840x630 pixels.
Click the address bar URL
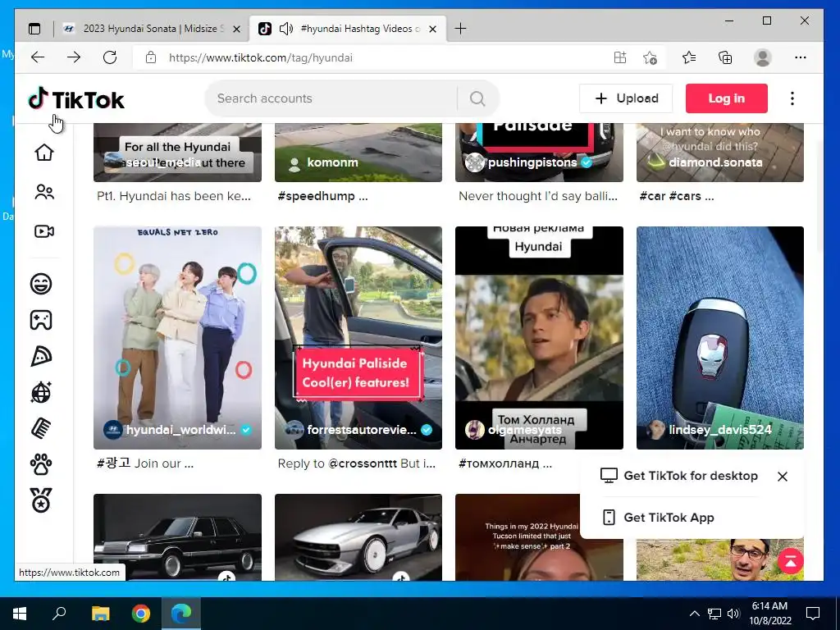click(261, 58)
